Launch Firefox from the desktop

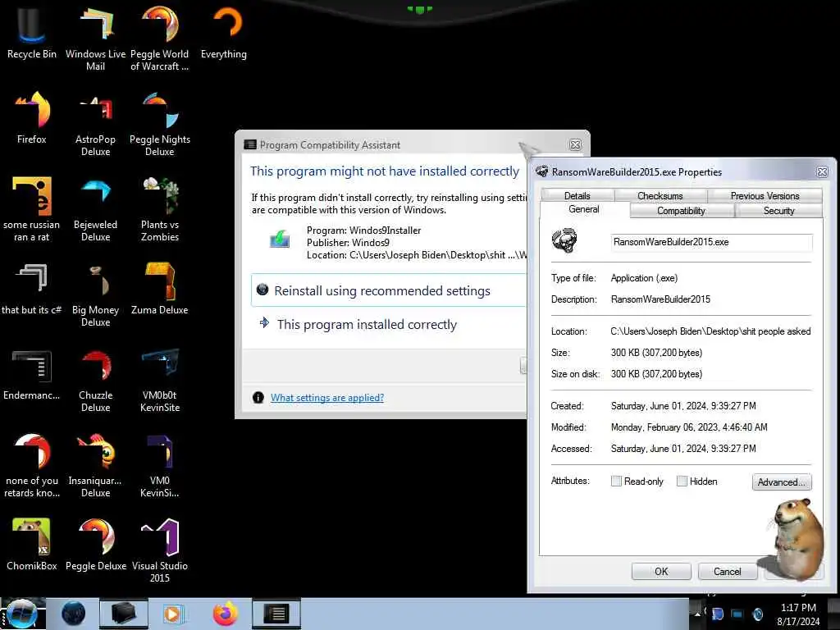32,118
